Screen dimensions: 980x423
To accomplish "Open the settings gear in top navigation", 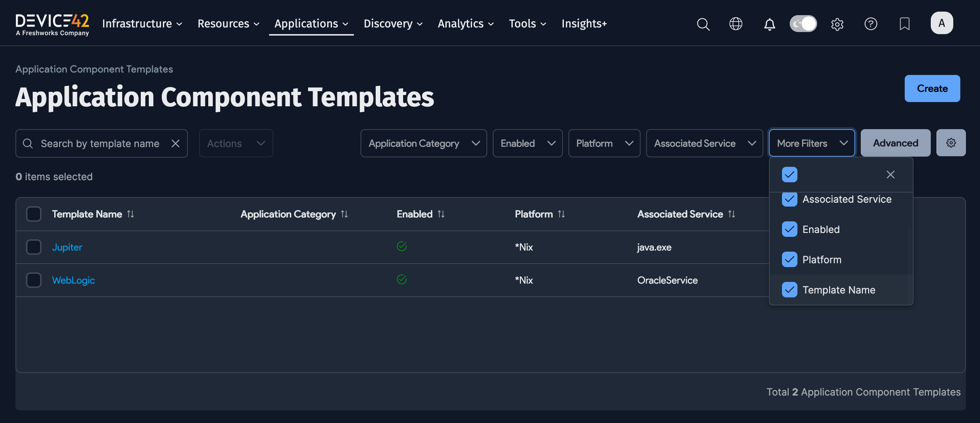I will (x=837, y=24).
